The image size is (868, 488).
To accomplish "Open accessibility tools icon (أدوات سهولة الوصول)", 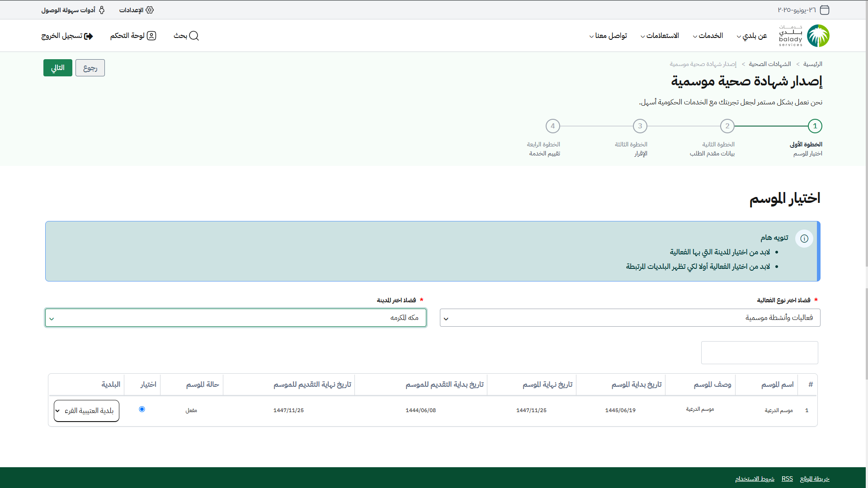I will click(x=102, y=10).
